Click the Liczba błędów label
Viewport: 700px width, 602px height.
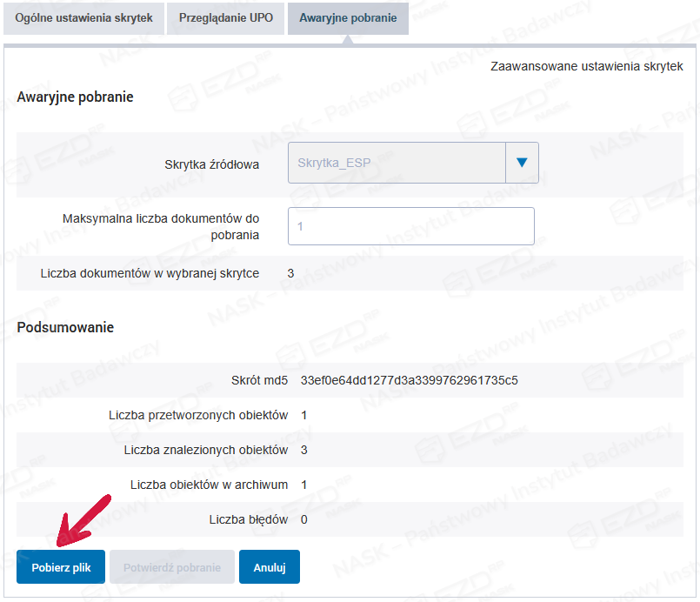pos(248,519)
